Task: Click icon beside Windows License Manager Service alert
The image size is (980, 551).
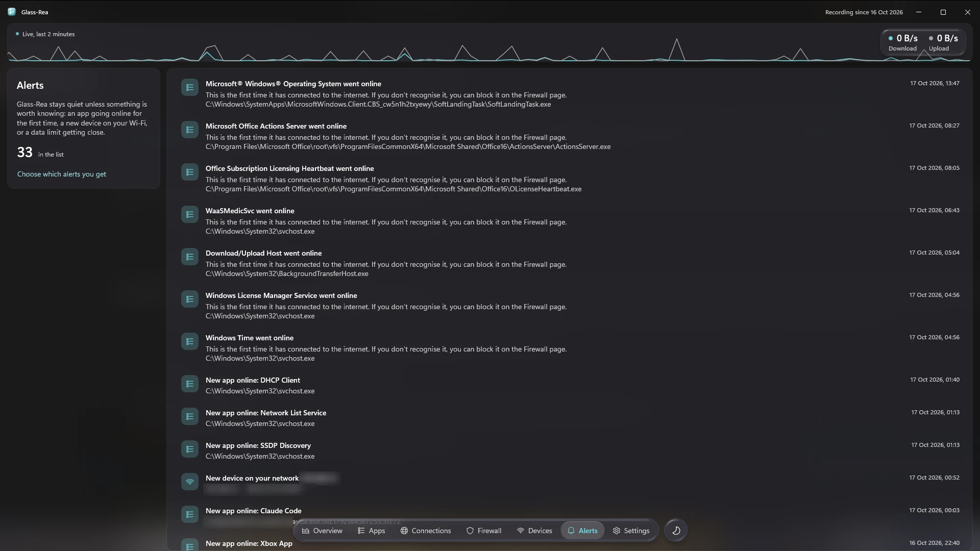Action: point(190,299)
